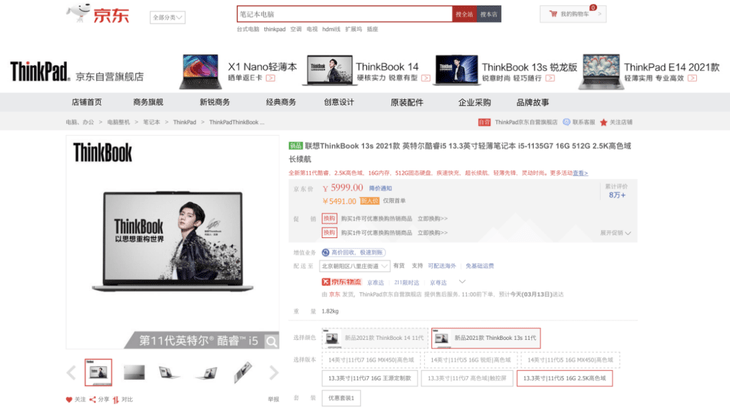Show next thumbnails with right arrow
This screenshot has height=408, width=730.
(274, 373)
